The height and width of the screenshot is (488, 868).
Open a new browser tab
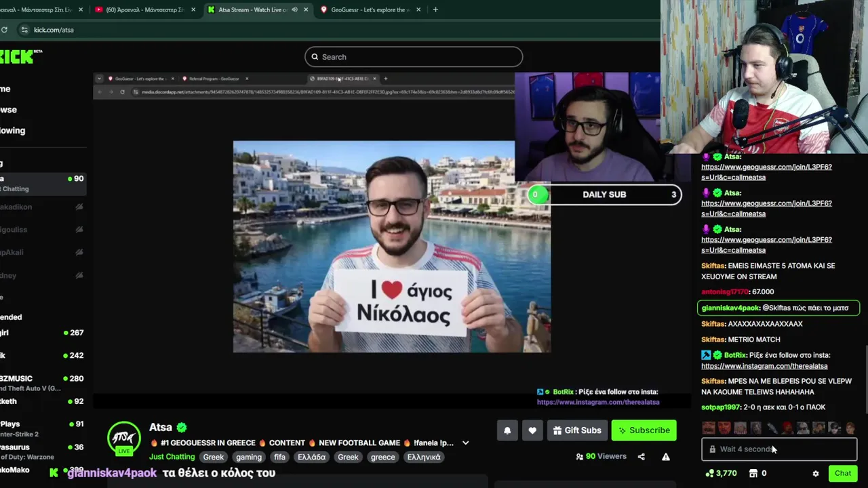[x=435, y=9]
